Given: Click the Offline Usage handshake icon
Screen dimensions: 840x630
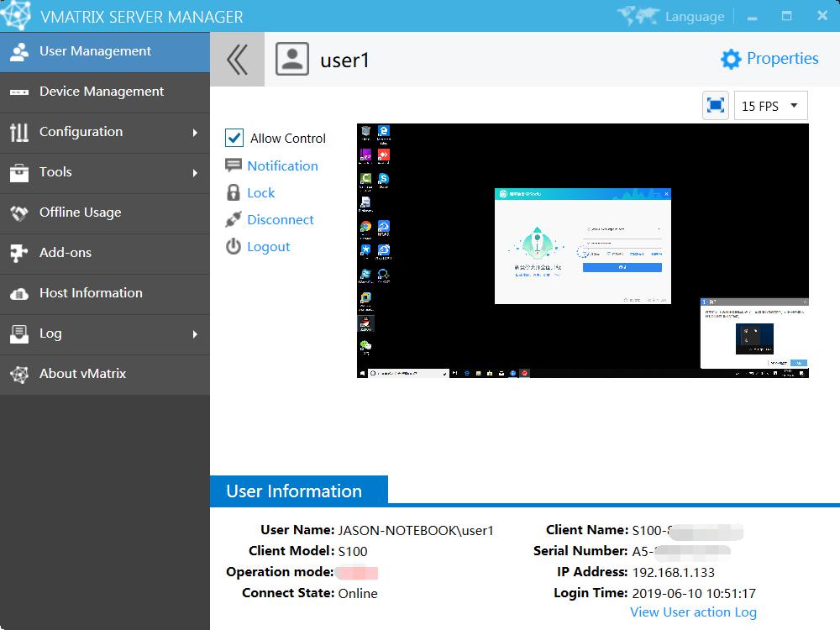Looking at the screenshot, I should point(19,213).
